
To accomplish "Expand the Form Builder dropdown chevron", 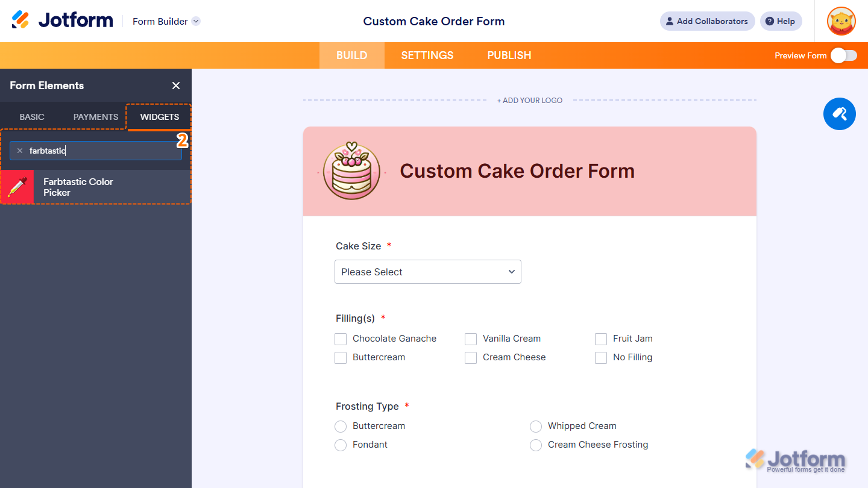I will pos(195,21).
